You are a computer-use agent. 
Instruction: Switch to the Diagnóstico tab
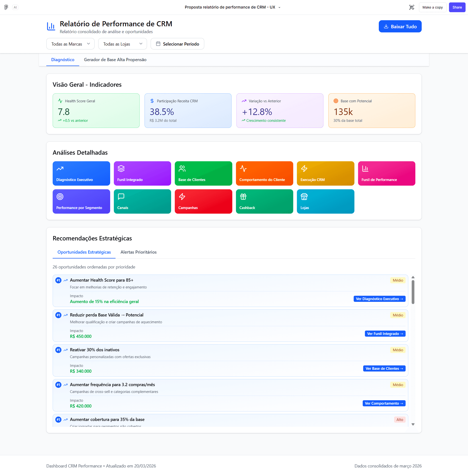click(63, 60)
